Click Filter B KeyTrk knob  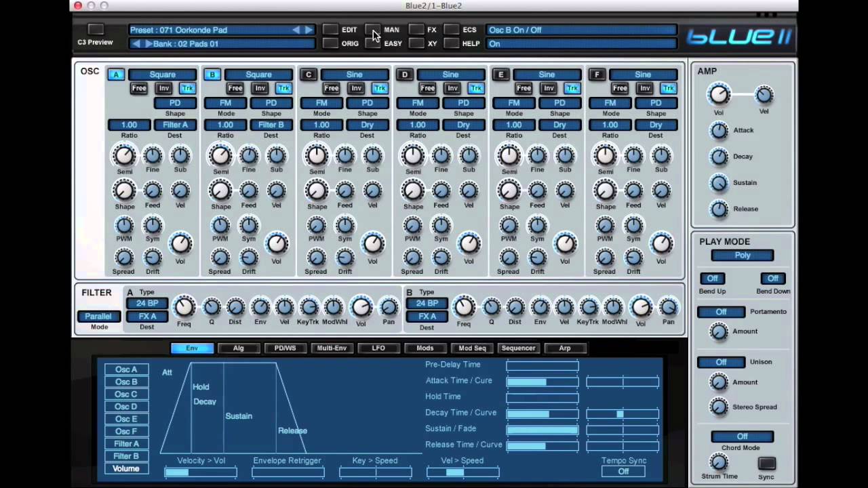(x=588, y=308)
